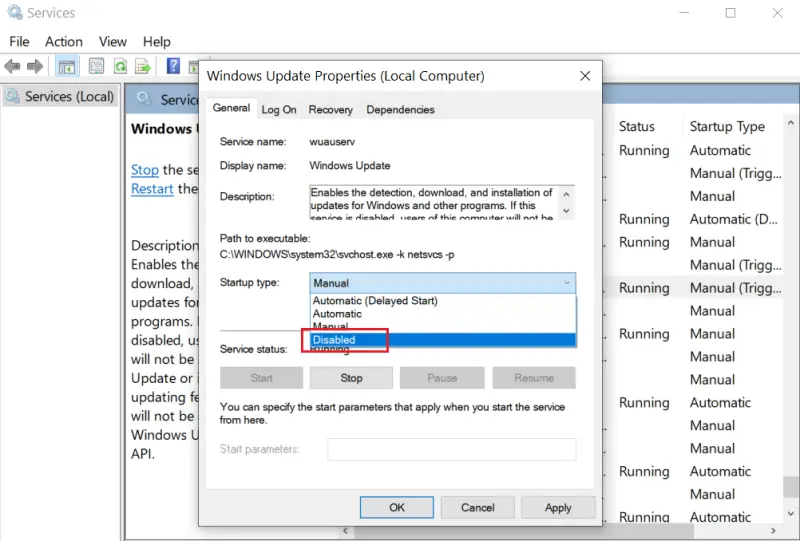Select Services (Local) in the console tree

tap(60, 96)
